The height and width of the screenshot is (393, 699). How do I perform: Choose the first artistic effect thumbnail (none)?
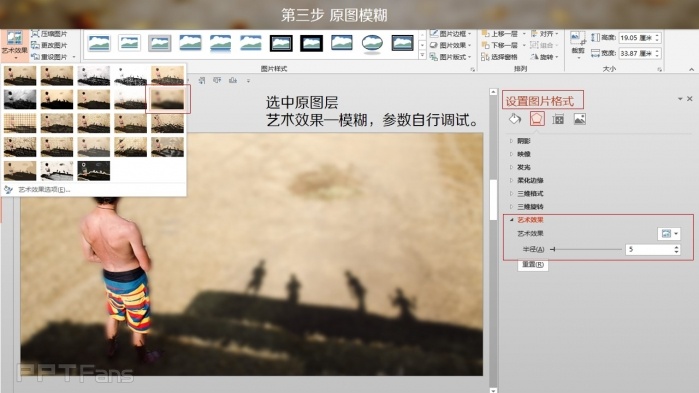coord(20,75)
